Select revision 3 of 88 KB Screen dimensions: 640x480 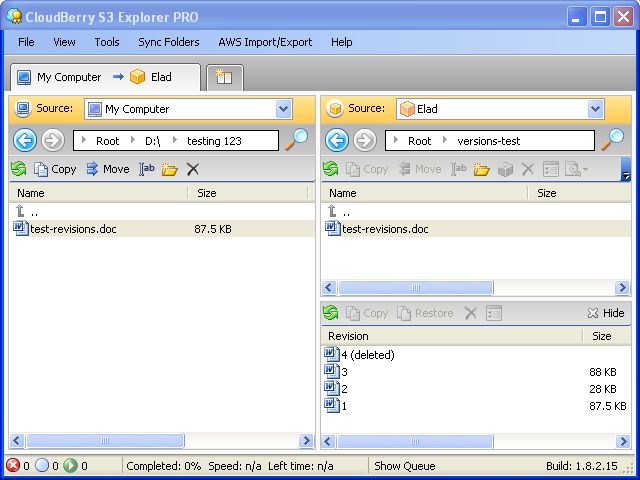[x=476, y=372]
